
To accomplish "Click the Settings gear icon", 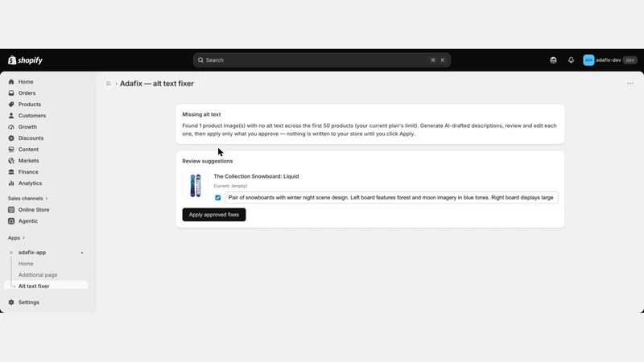I will 11,302.
